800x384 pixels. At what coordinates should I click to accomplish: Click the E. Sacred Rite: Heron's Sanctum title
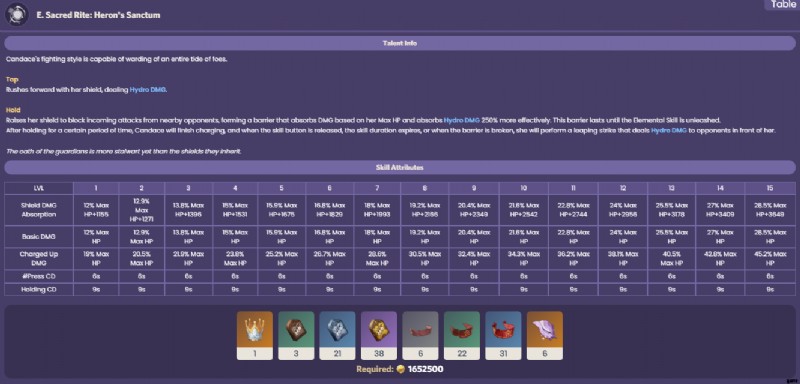point(98,15)
